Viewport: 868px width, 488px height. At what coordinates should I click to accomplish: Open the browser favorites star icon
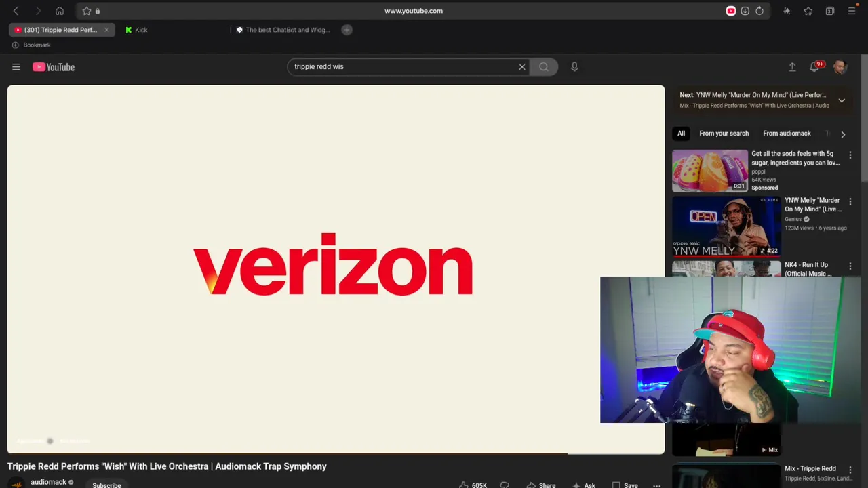click(x=808, y=11)
